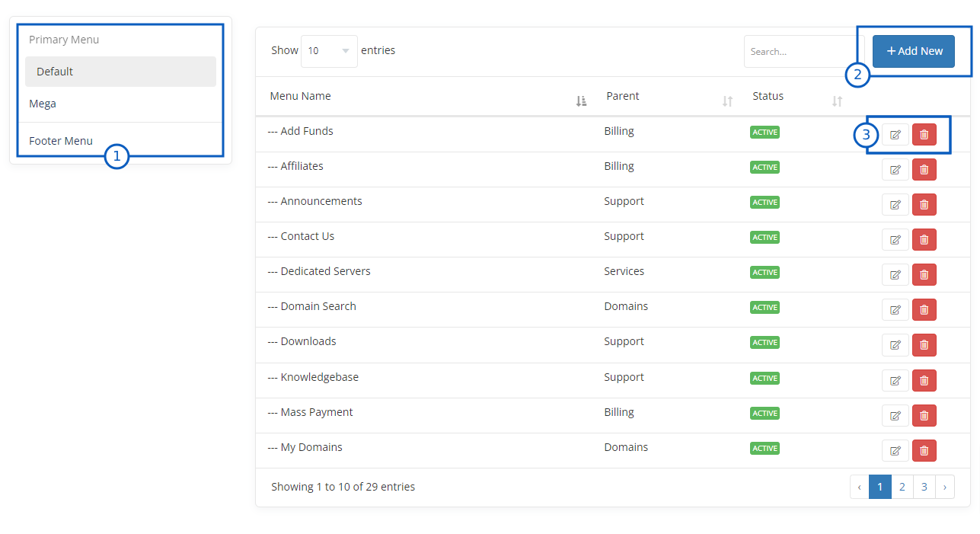Delete the Add Funds menu entry
Screen dimensions: 980x534
[924, 135]
